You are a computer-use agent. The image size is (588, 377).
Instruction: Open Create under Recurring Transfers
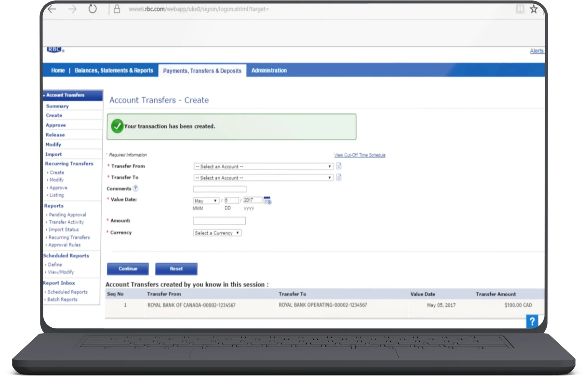[x=57, y=172]
